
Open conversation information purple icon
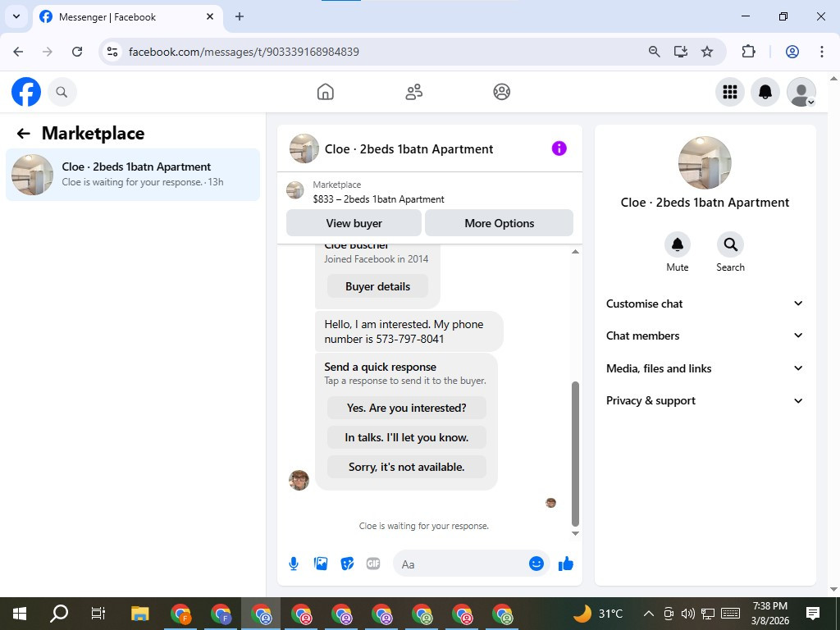[x=559, y=148]
